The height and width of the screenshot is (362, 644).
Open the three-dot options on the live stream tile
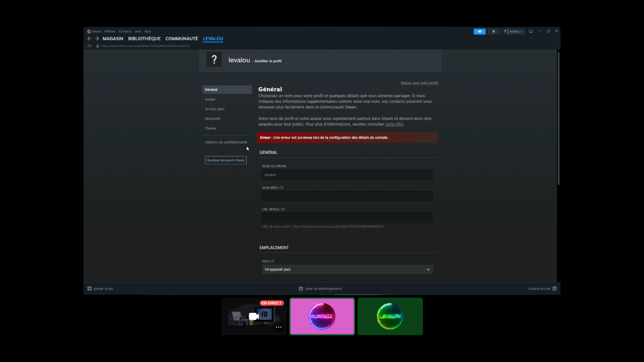pyautogui.click(x=279, y=327)
